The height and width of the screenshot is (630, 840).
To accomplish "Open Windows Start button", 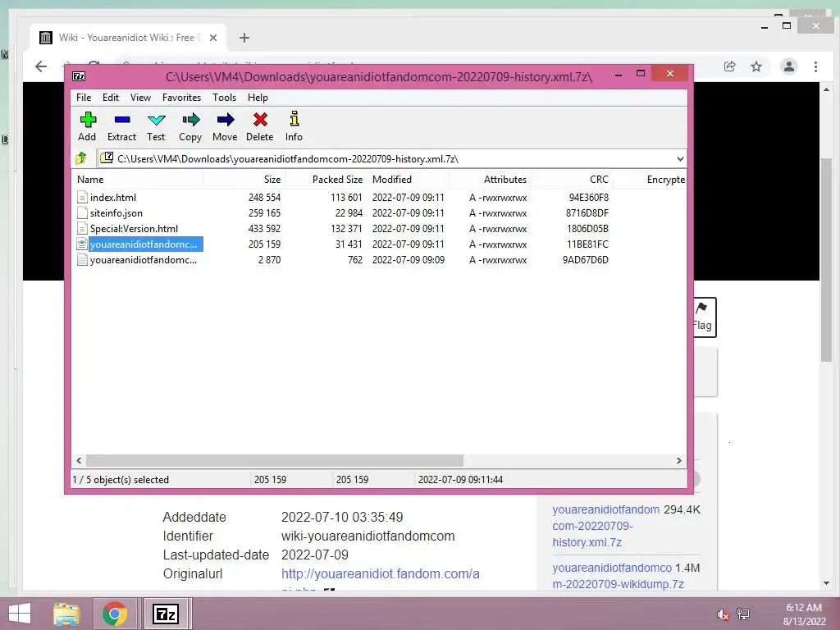I will [x=20, y=614].
